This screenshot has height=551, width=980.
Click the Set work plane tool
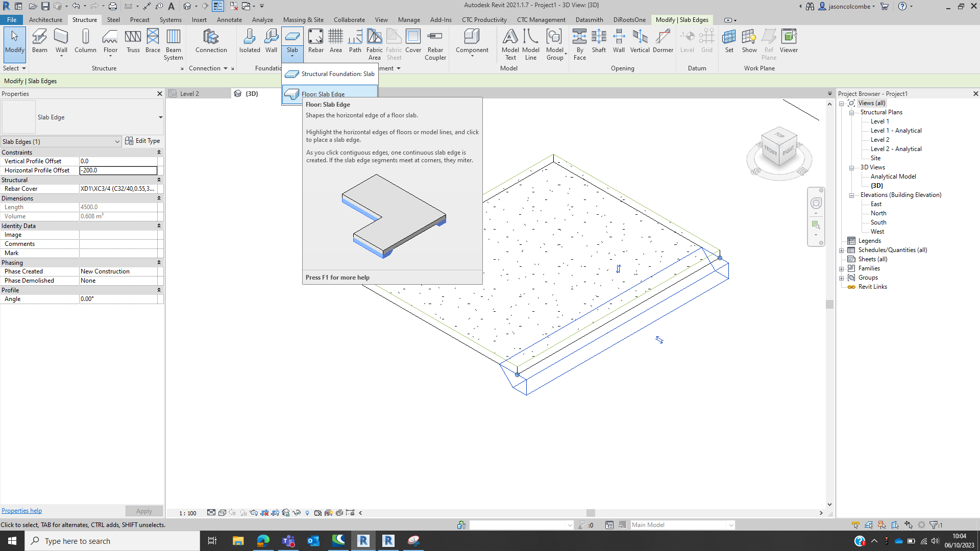click(729, 41)
